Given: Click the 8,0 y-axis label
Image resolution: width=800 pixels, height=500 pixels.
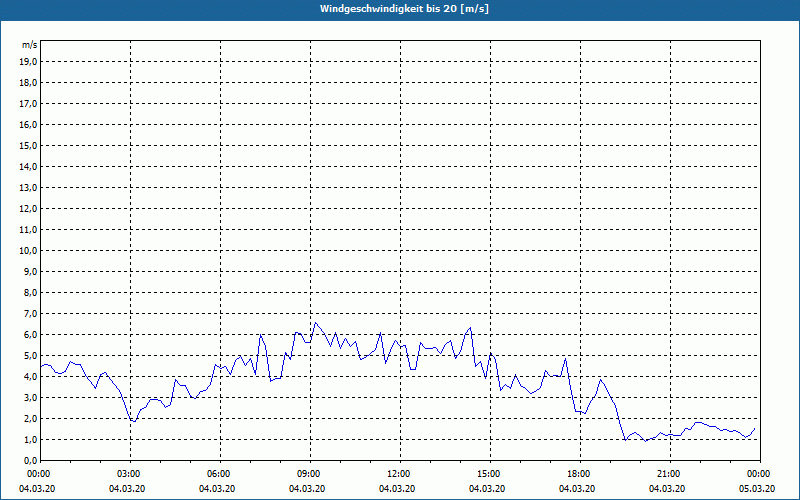Looking at the screenshot, I should pyautogui.click(x=30, y=292).
